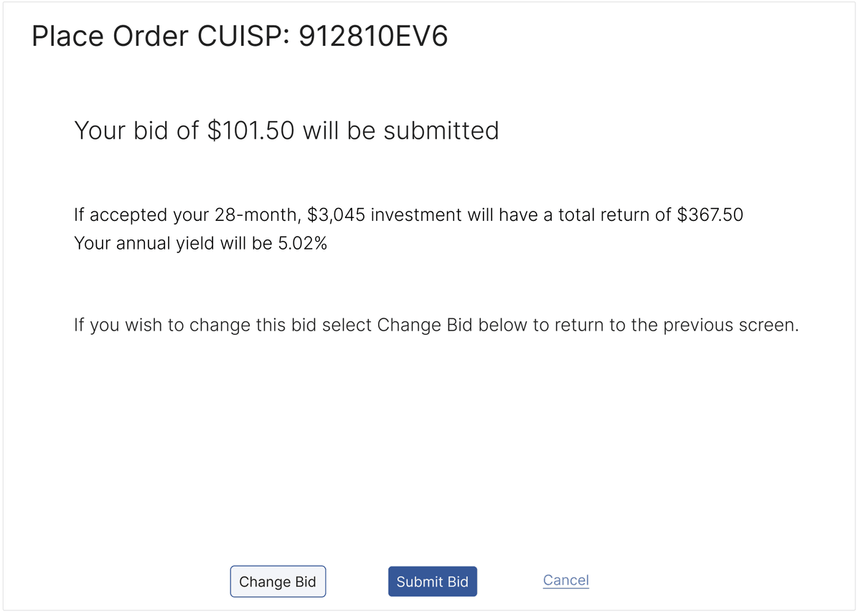Click "Change Bid" within the instruction sentence
The width and height of the screenshot is (861, 616).
(x=425, y=325)
